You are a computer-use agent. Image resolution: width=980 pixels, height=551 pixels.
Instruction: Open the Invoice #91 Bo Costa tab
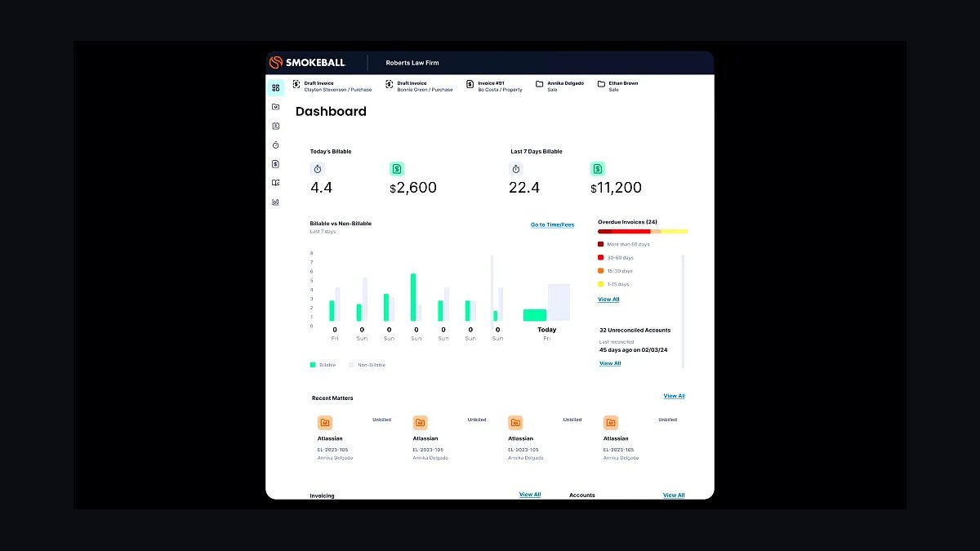(495, 87)
